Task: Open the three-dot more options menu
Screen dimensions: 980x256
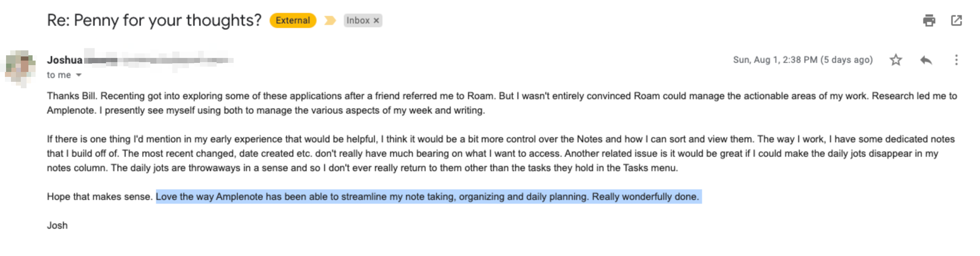Action: (x=957, y=60)
